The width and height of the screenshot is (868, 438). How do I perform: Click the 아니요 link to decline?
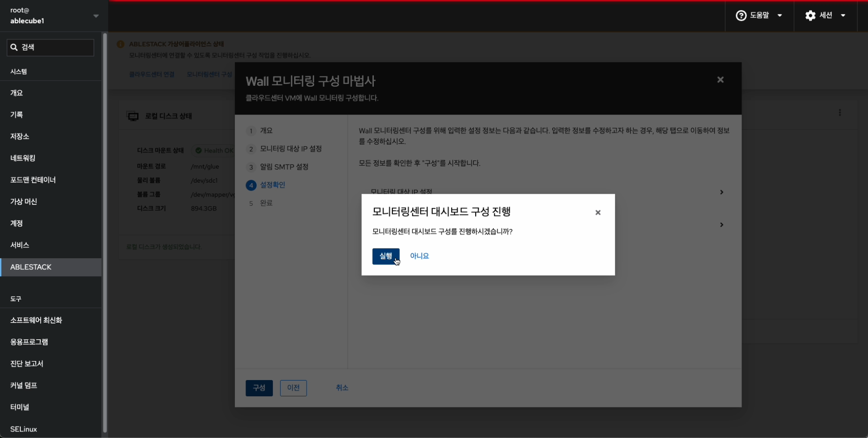click(419, 256)
